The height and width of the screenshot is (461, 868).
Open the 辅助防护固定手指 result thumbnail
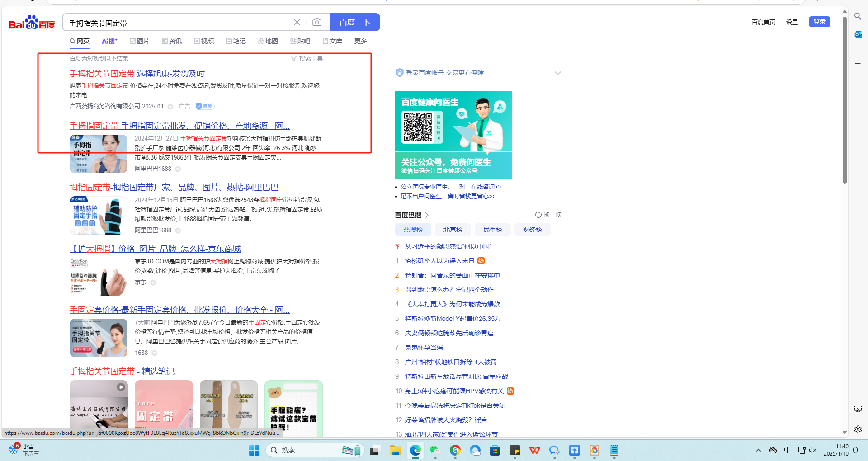point(99,215)
